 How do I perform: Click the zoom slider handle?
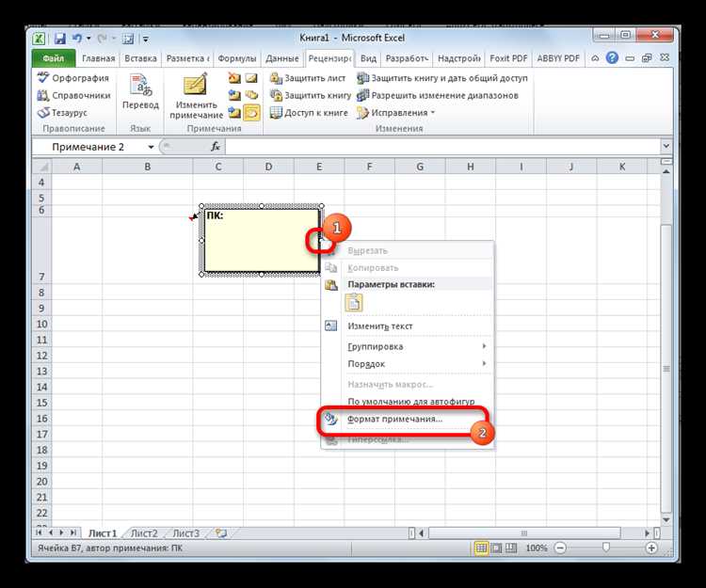click(605, 547)
